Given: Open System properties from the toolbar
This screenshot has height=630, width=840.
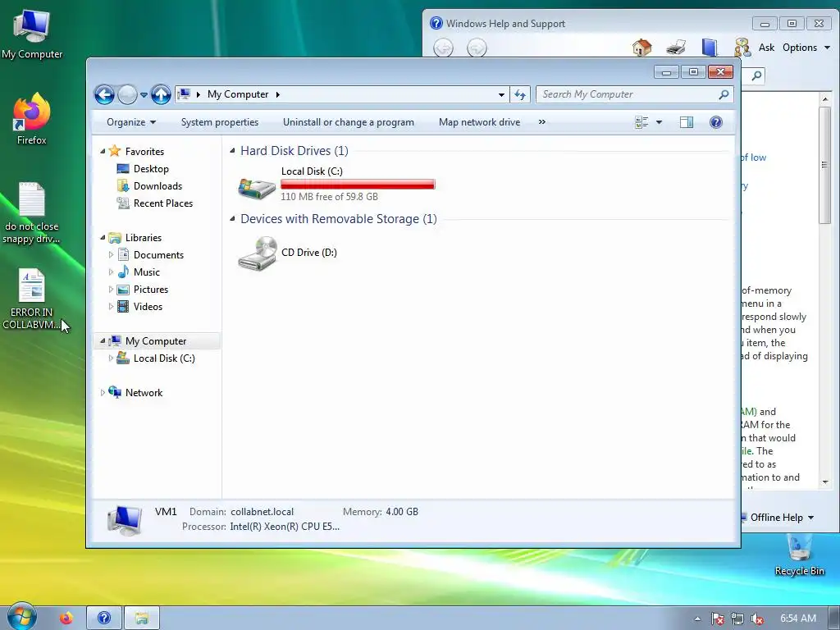Looking at the screenshot, I should 220,122.
